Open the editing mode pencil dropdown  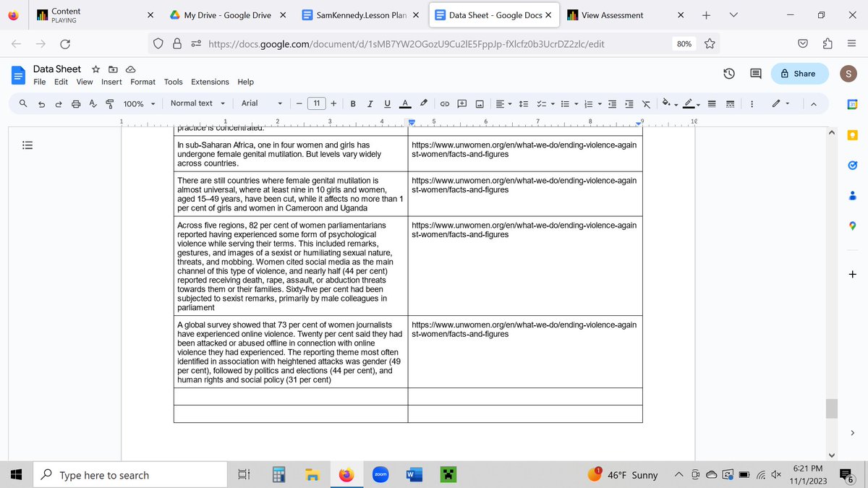click(780, 103)
